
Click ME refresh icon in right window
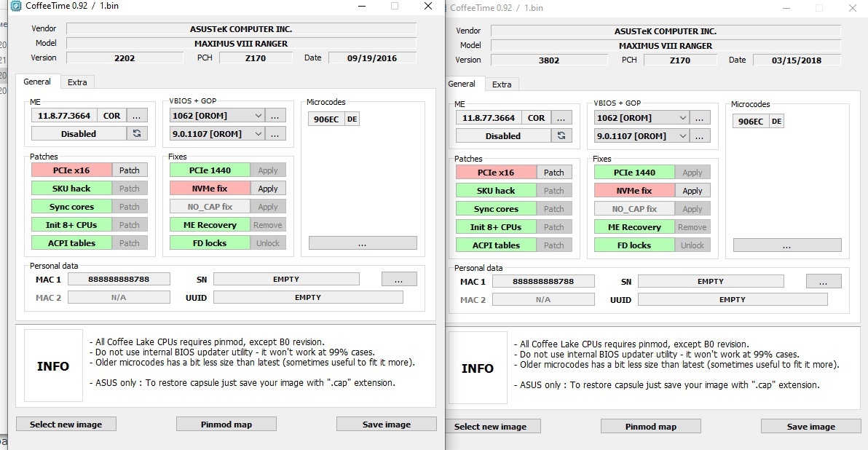[561, 135]
